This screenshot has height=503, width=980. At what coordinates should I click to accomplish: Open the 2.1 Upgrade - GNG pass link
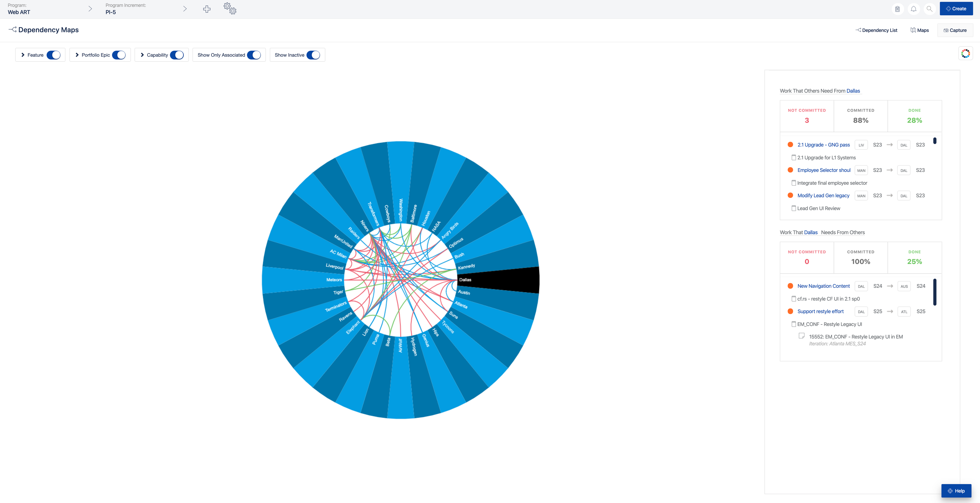[x=824, y=145]
